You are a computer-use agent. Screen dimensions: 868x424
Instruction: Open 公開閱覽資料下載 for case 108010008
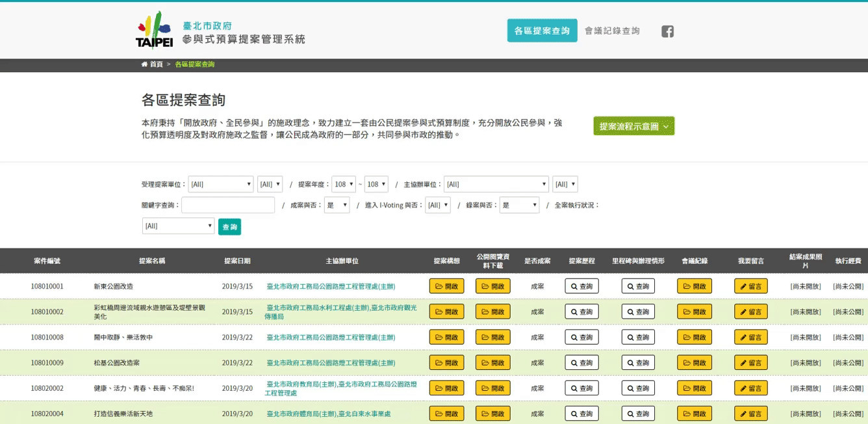coord(493,337)
